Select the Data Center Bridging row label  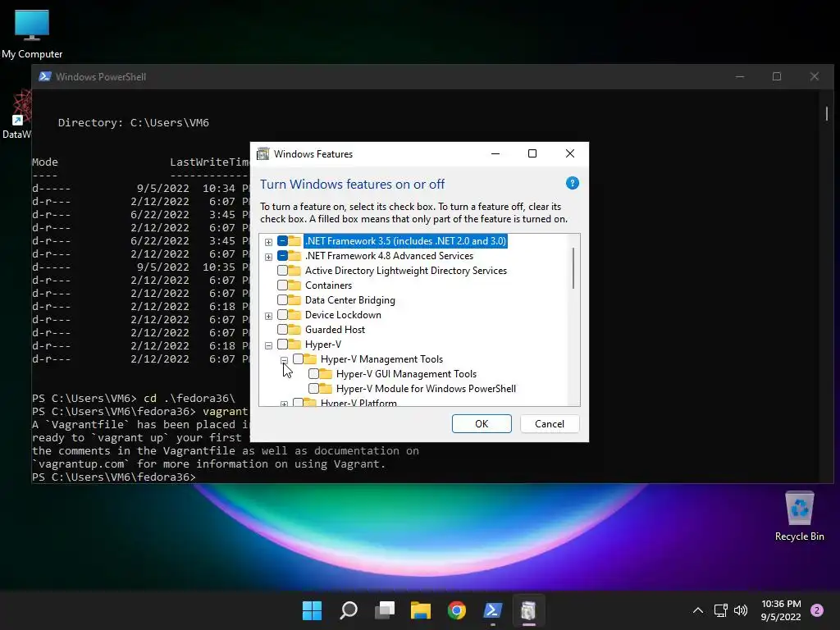click(x=349, y=300)
